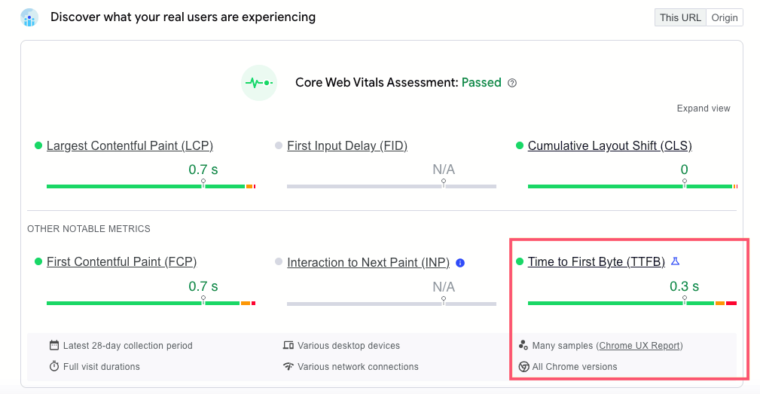The width and height of the screenshot is (760, 394).
Task: Switch to the Origin tab
Action: click(724, 17)
